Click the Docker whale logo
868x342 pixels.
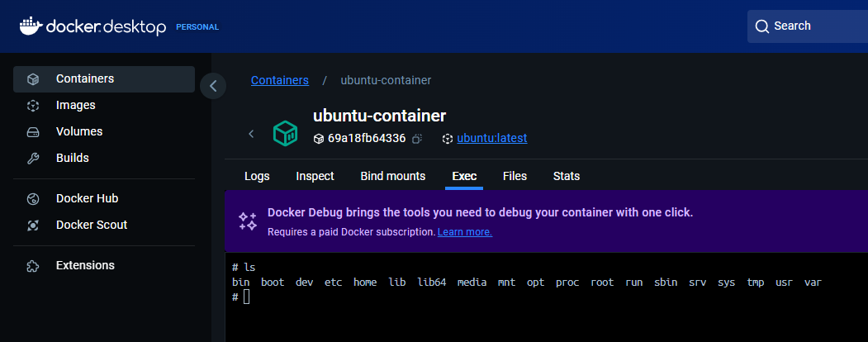pos(30,26)
